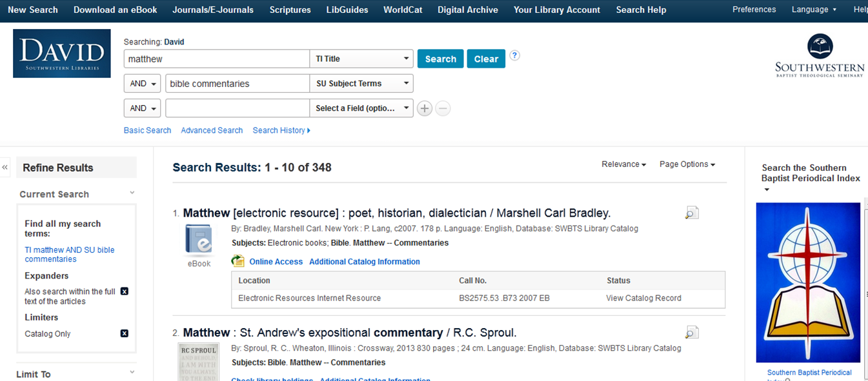The height and width of the screenshot is (381, 868).
Task: Open the Online Access link
Action: pyautogui.click(x=276, y=262)
